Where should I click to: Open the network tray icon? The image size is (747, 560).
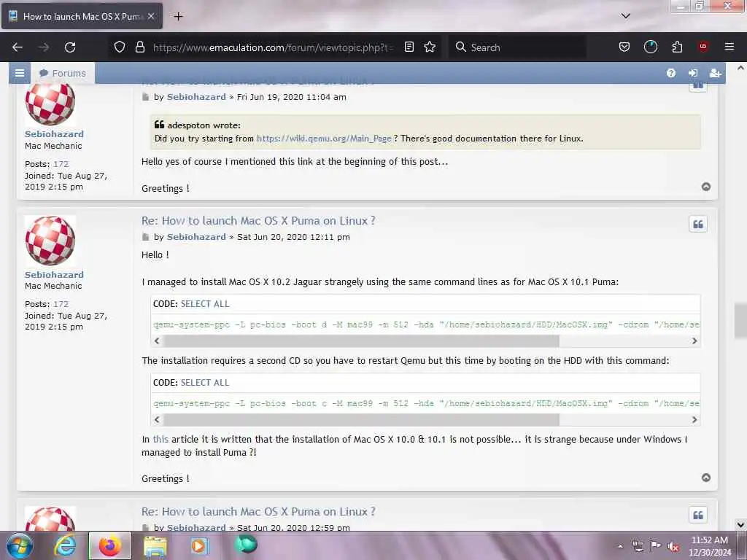(x=638, y=546)
